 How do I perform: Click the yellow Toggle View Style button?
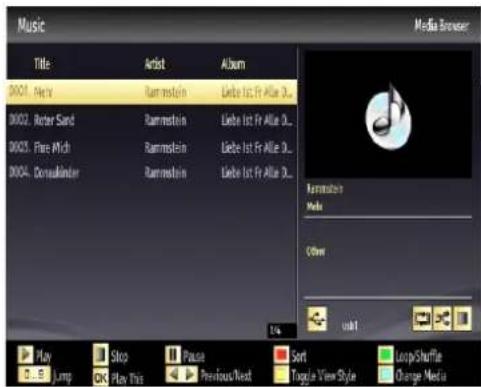(x=281, y=375)
